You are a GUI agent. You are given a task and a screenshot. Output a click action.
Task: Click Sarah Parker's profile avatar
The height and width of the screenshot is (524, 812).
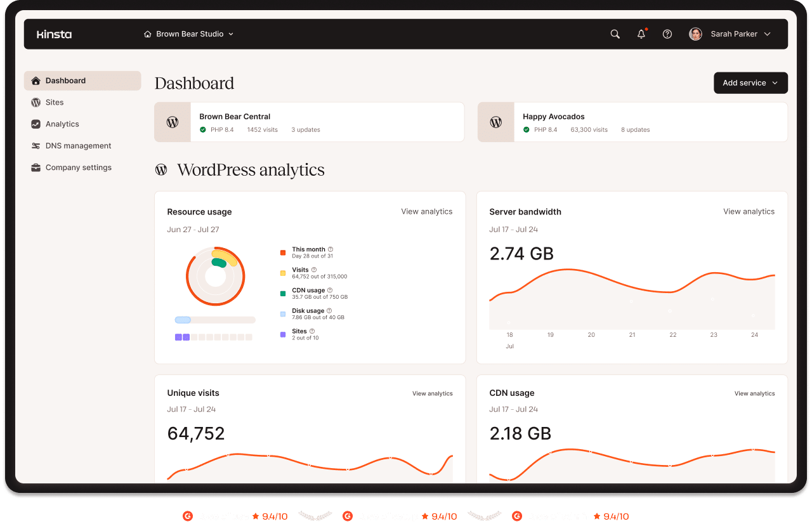pyautogui.click(x=696, y=34)
